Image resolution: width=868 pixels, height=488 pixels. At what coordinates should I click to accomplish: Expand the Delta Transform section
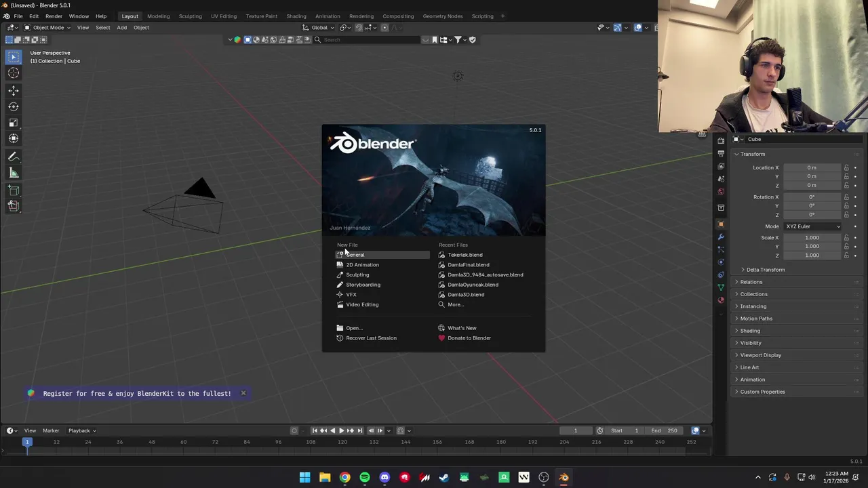tap(765, 270)
